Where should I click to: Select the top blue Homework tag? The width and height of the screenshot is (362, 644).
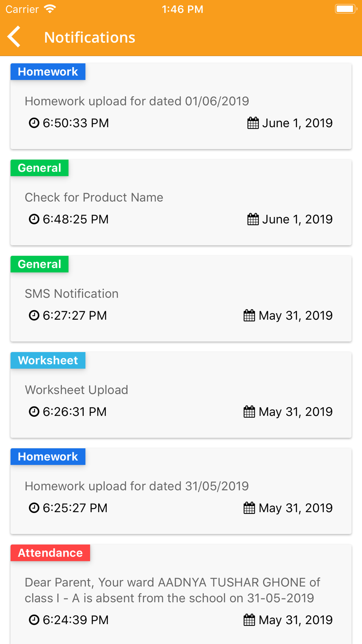pos(48,72)
